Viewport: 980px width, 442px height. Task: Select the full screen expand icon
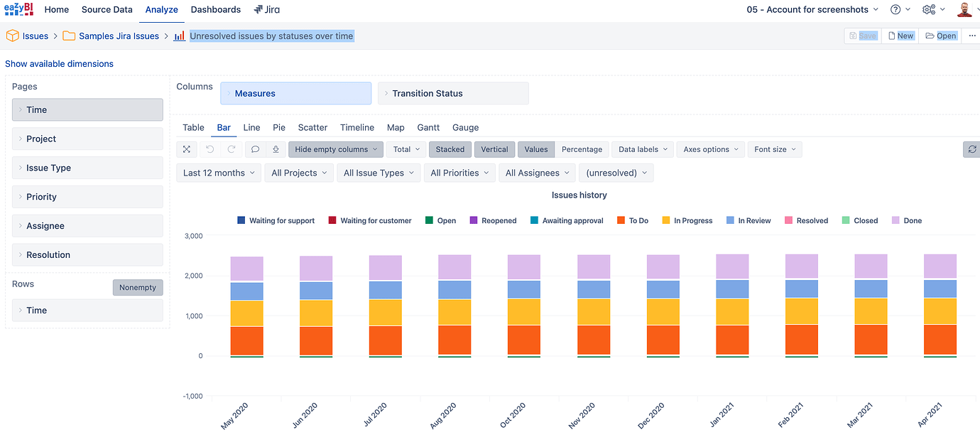186,149
